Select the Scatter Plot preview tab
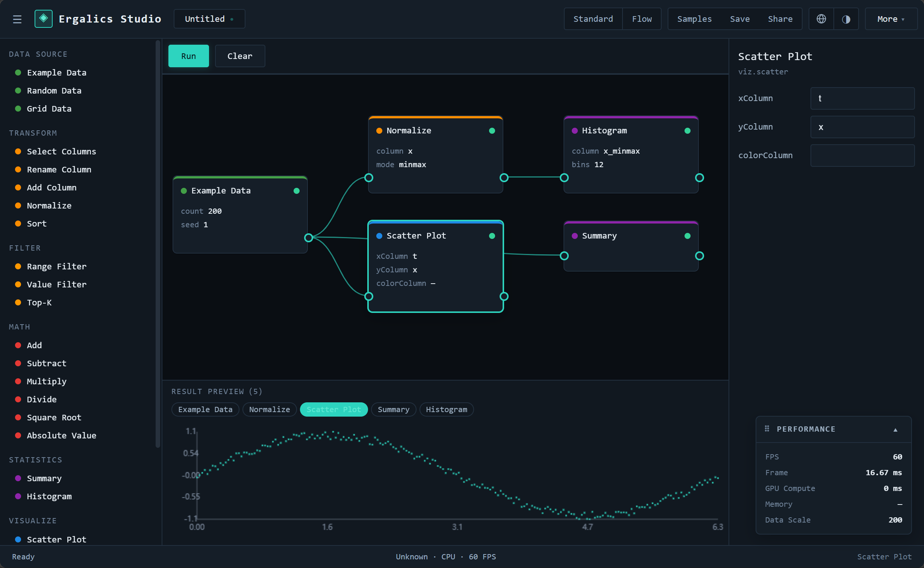Screen dimensions: 924x568 coord(334,409)
